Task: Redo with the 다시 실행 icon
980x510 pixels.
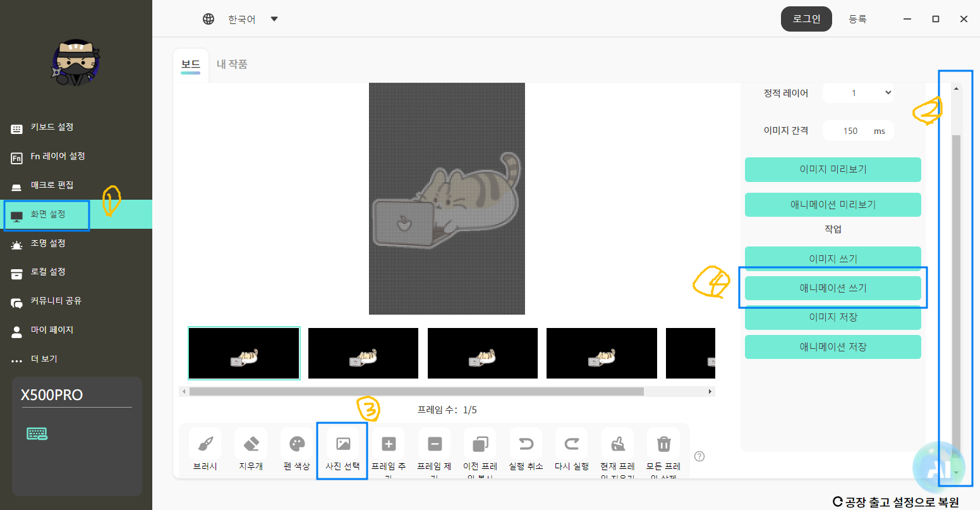Action: click(572, 444)
